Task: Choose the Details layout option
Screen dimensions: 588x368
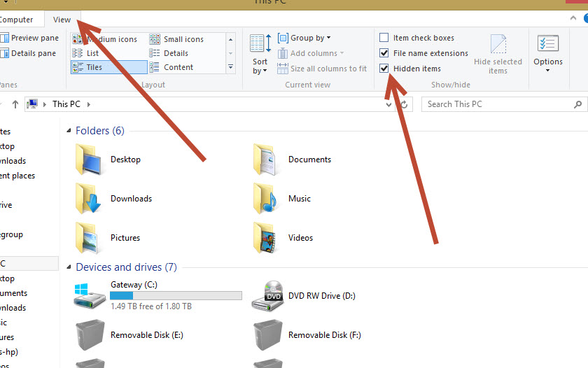Action: [175, 53]
